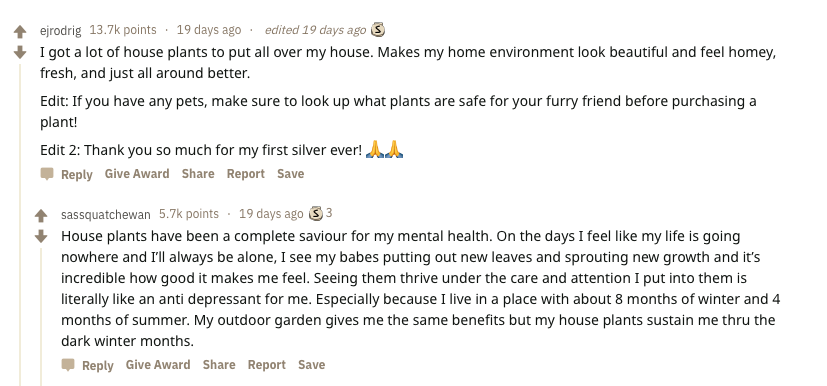Screen dimensions: 827x386
Task: Save sassquatchewan's reply
Action: 312,364
